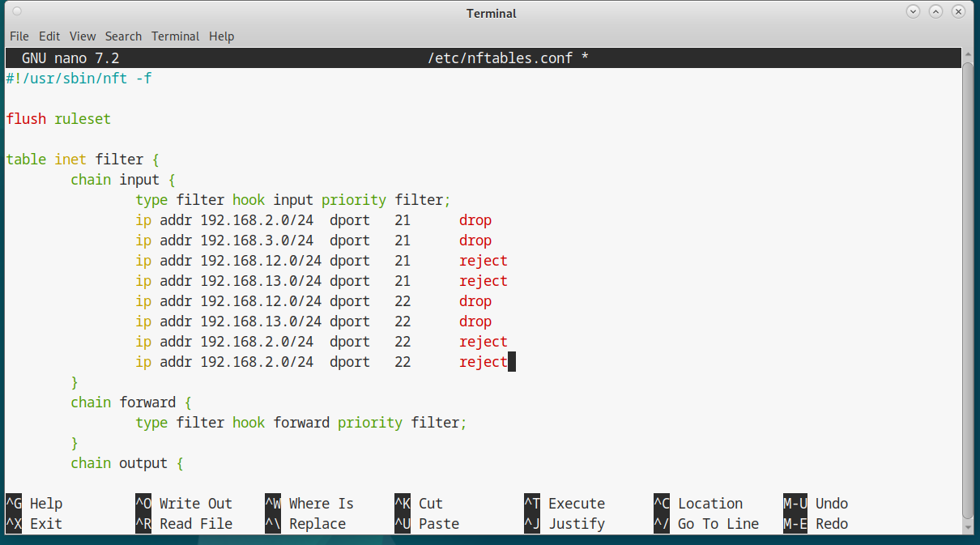This screenshot has height=545, width=980.
Task: Click the 192.168.3.0/24 address text
Action: pos(257,241)
